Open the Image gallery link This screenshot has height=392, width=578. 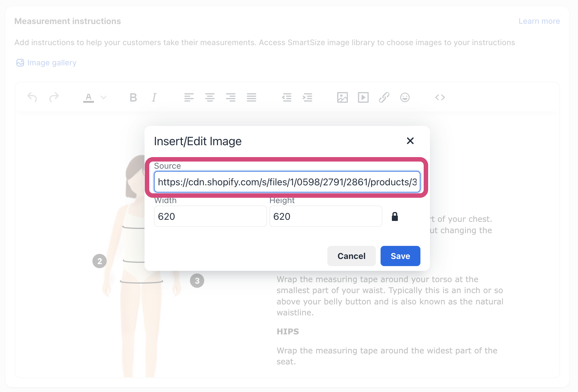coord(46,63)
